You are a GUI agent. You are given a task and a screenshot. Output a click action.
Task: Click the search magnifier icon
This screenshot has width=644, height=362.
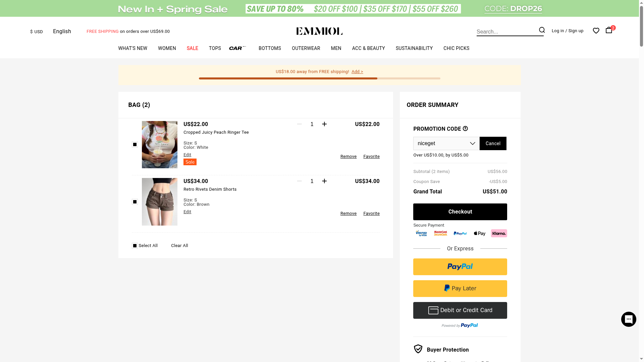pos(542,30)
